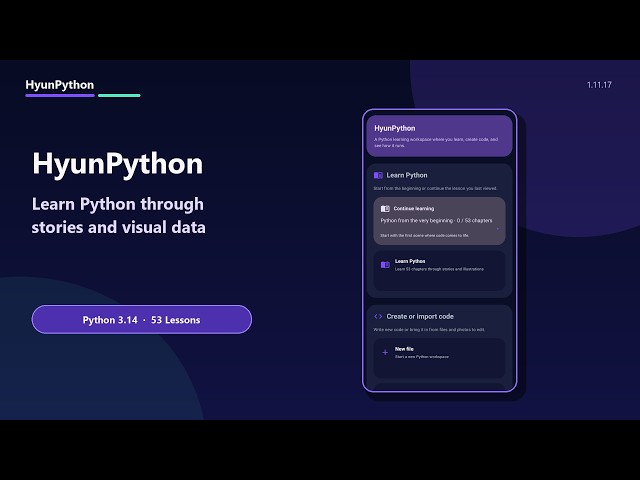Click the purple HyunPython banner in the phone
Screen dimensions: 640x480
coord(439,136)
